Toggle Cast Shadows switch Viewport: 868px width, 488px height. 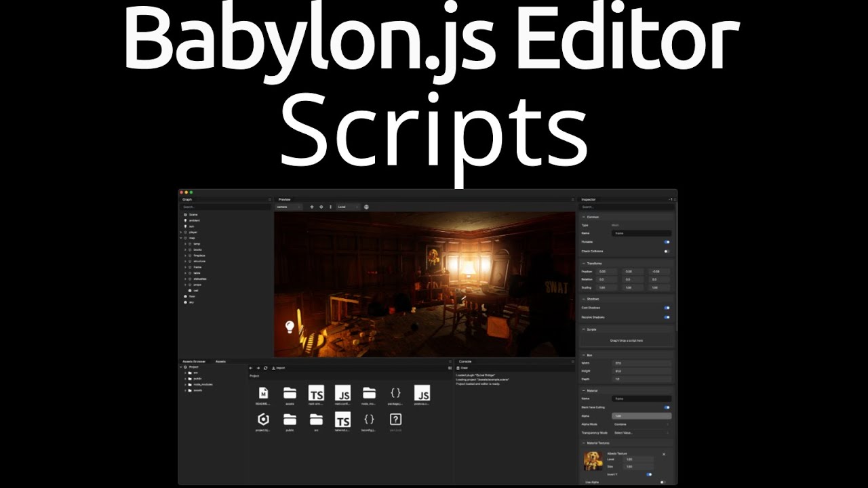667,308
